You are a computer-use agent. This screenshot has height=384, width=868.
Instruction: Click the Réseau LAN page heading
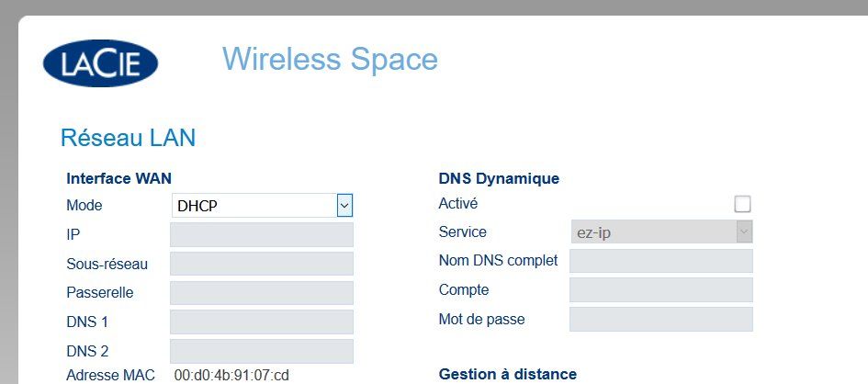[128, 138]
